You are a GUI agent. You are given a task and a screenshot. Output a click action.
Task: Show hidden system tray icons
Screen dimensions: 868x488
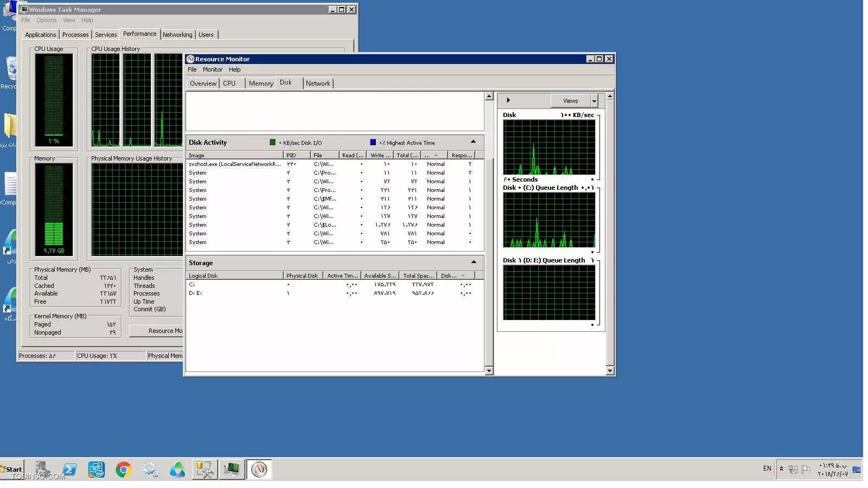[781, 469]
